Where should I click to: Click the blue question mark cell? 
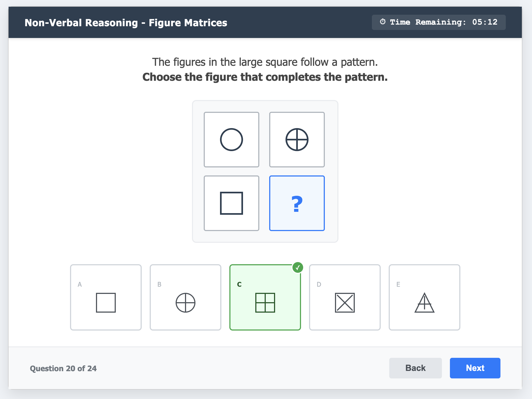point(297,203)
